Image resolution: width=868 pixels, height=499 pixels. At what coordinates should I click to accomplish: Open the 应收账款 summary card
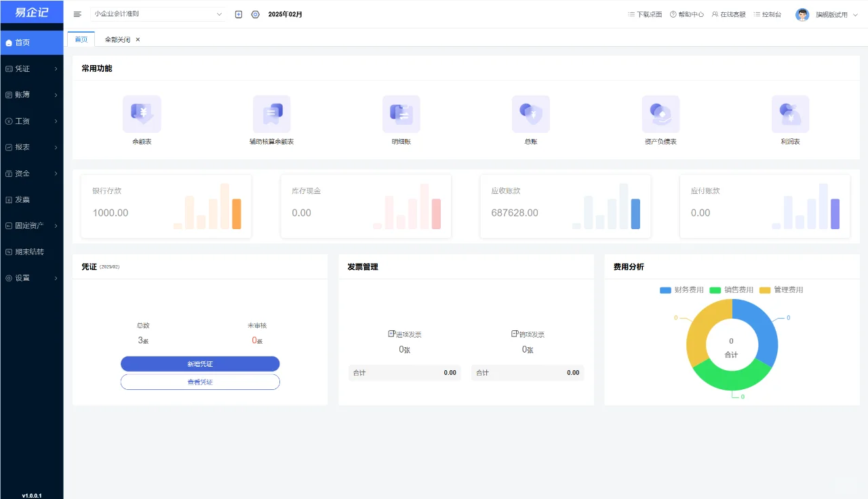click(566, 206)
